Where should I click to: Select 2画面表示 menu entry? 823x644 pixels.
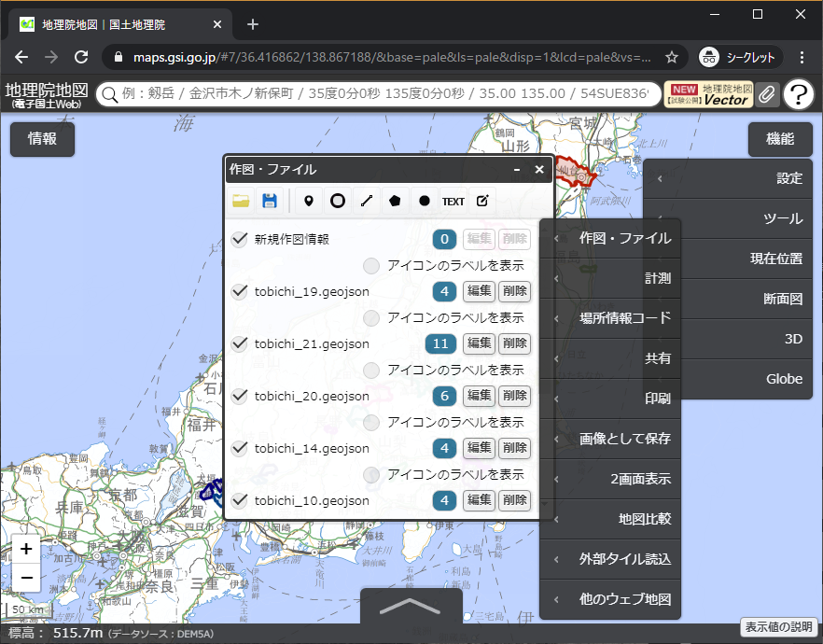610,479
